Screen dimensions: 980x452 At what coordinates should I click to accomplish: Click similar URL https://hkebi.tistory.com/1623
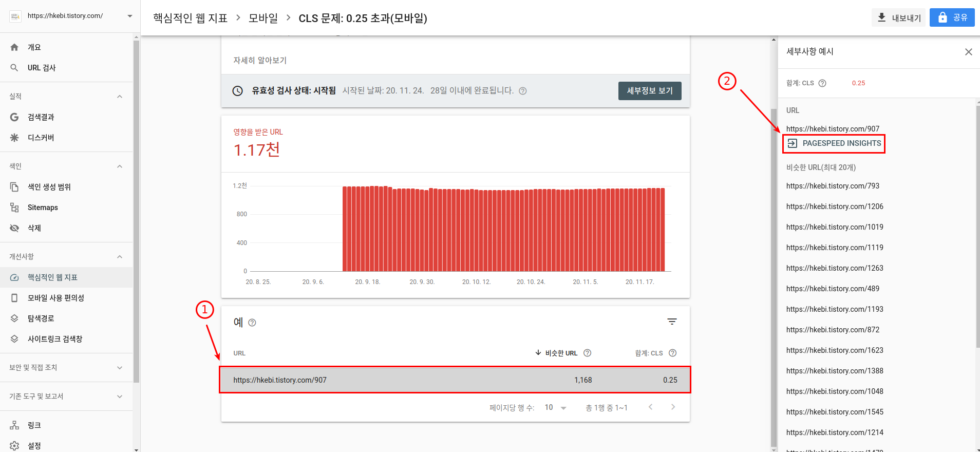coord(835,350)
